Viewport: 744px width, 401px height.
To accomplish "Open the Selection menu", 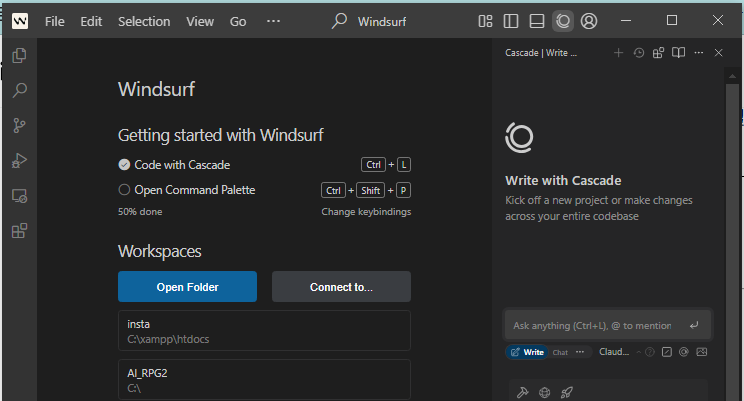I will click(x=144, y=21).
